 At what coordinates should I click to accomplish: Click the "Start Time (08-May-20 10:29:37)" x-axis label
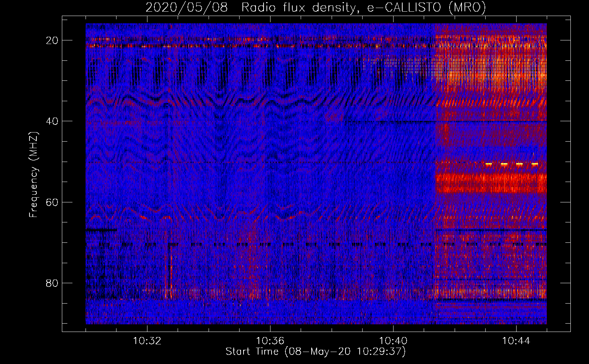tap(316, 351)
